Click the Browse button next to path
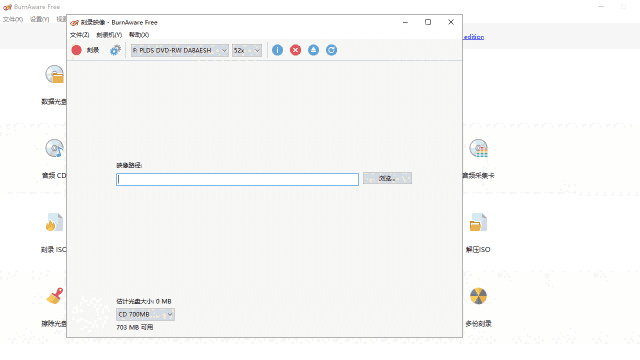 (387, 178)
